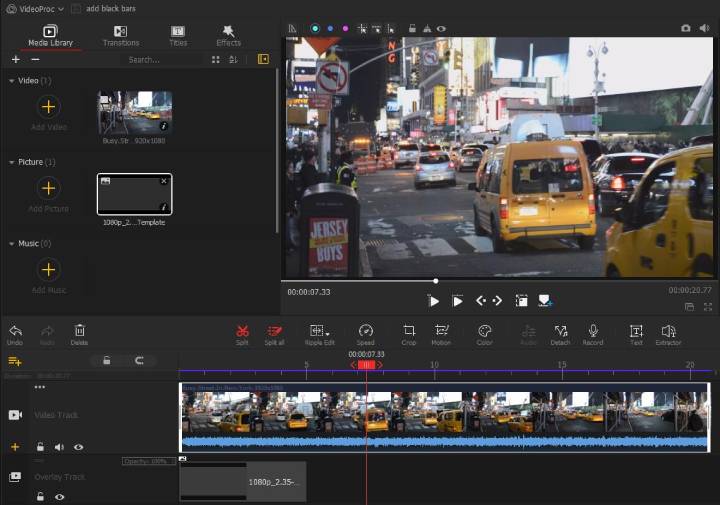Open the Speed adjustment tool

tap(366, 331)
